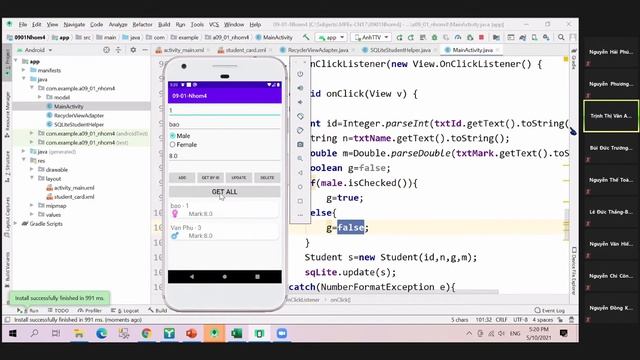Click the Make Project hammer icon
This screenshot has height=360, width=640.
[306, 37]
